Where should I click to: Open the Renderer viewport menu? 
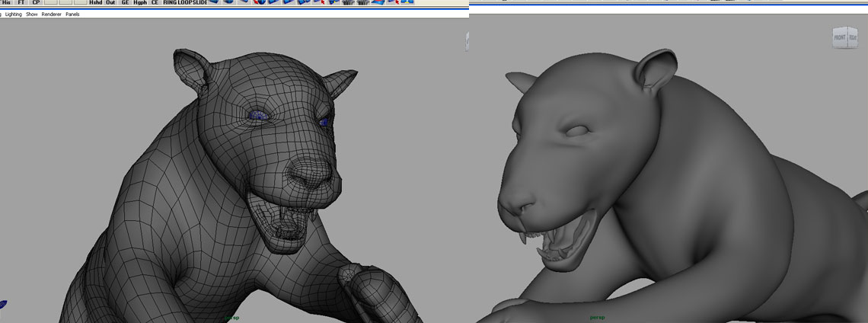pyautogui.click(x=52, y=14)
